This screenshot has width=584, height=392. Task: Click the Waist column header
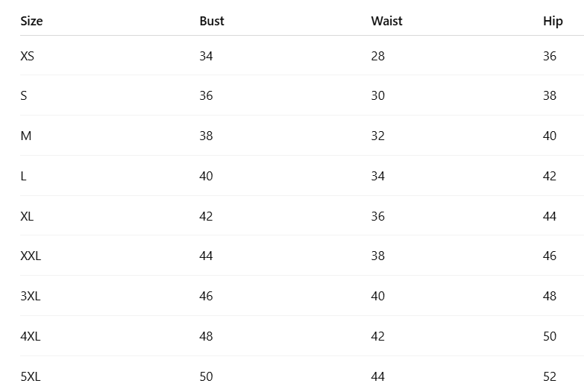click(386, 21)
